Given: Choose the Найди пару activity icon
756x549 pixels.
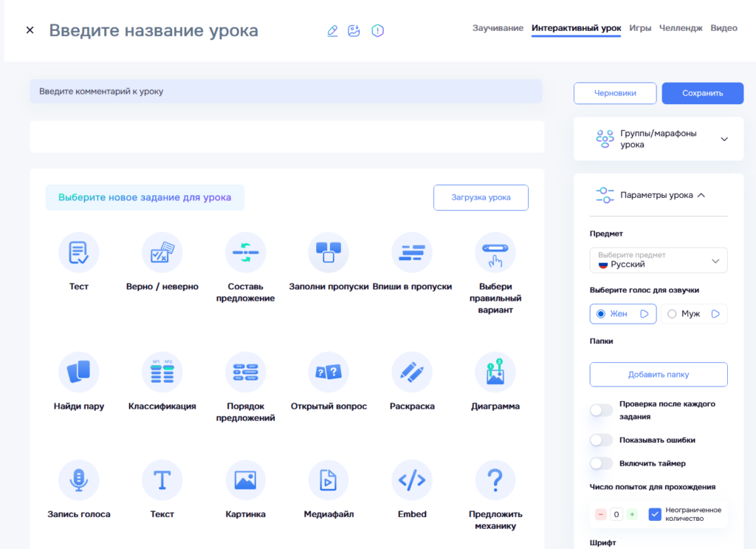Looking at the screenshot, I should click(x=78, y=372).
